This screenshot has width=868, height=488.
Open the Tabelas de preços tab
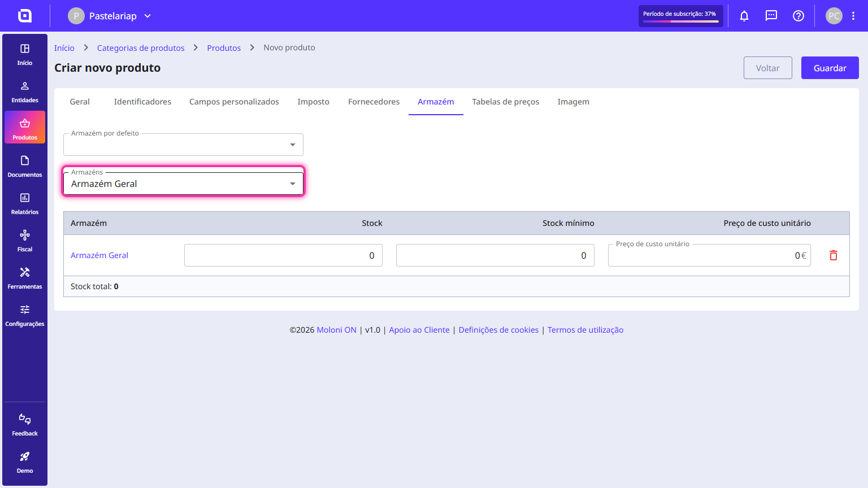click(x=506, y=102)
